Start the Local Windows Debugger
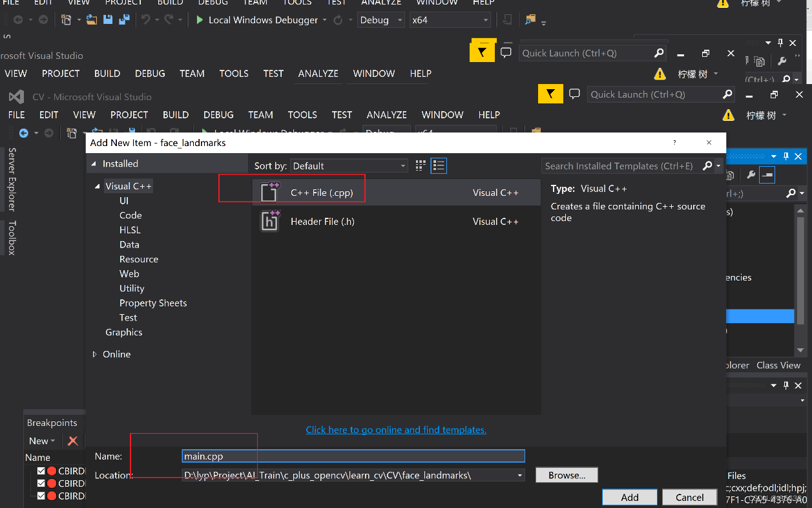Screen dimensions: 812x508 click(x=259, y=19)
